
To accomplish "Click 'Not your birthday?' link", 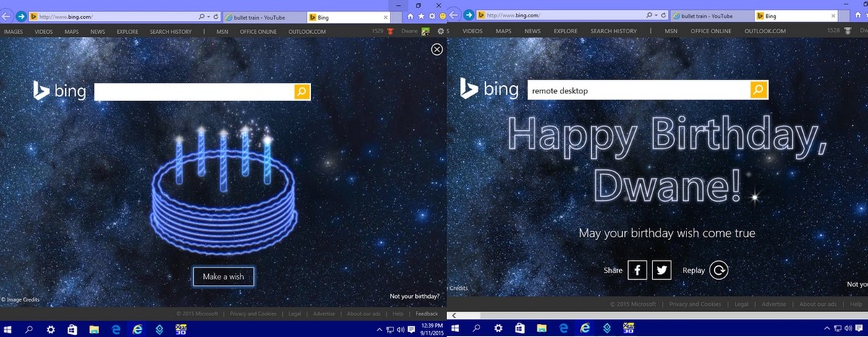I will 414,297.
